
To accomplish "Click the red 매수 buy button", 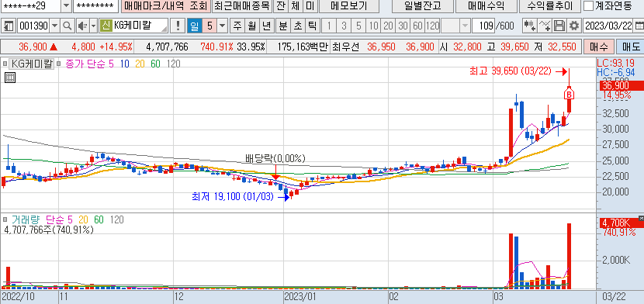I will click(599, 47).
